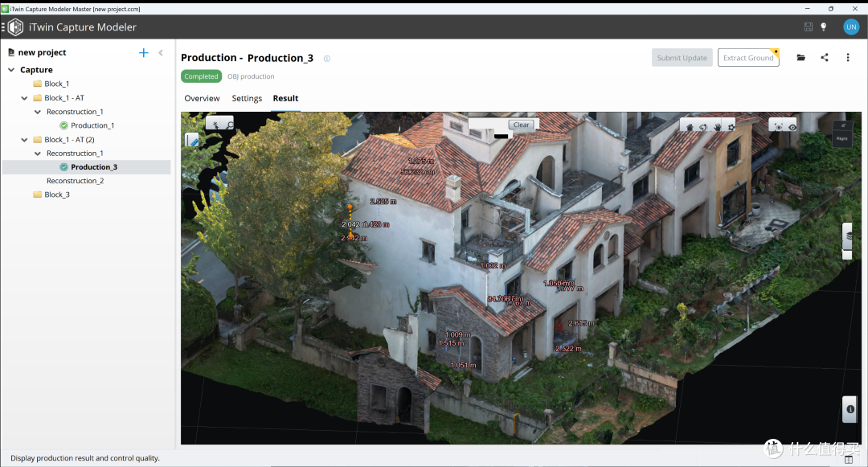This screenshot has width=868, height=467.
Task: Add a new item with the plus icon
Action: pos(143,52)
